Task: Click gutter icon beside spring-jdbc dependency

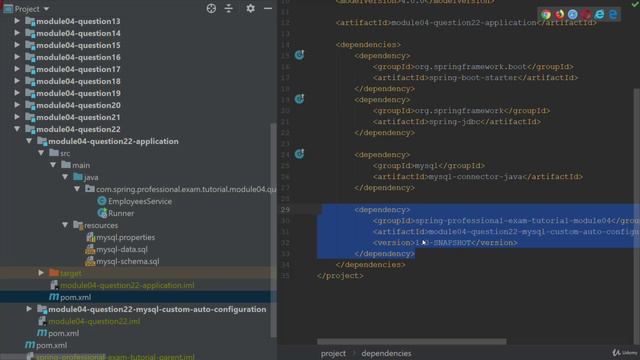Action: 299,99
